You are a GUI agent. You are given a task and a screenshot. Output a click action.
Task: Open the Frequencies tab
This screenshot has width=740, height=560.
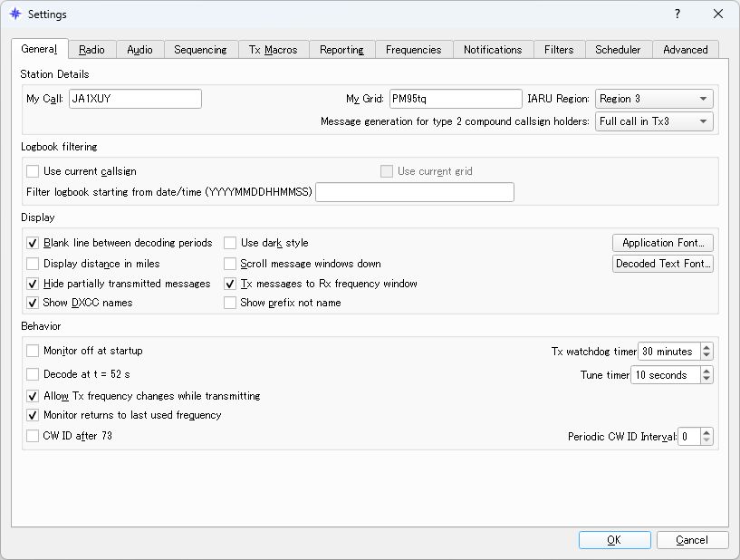point(414,50)
